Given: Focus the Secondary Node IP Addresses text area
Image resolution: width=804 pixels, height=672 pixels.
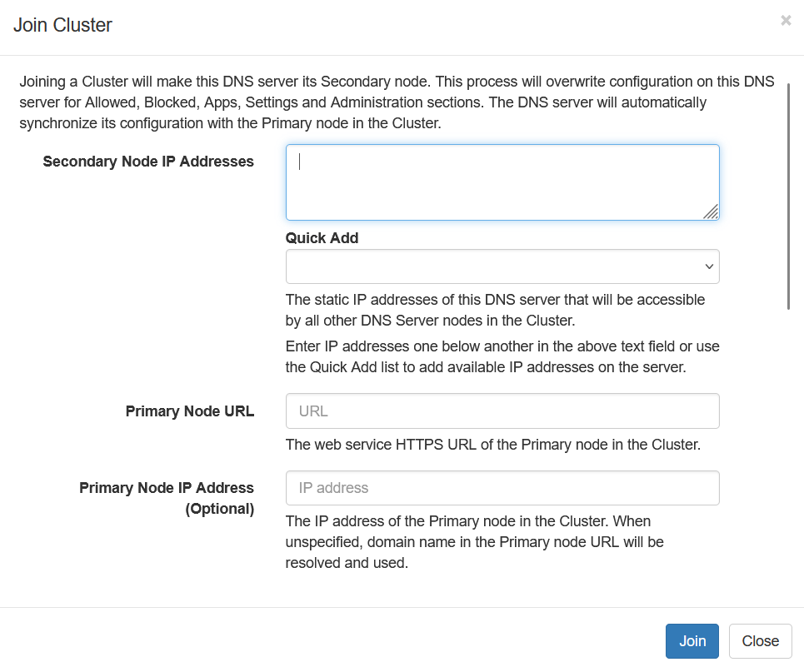Looking at the screenshot, I should click(x=502, y=182).
